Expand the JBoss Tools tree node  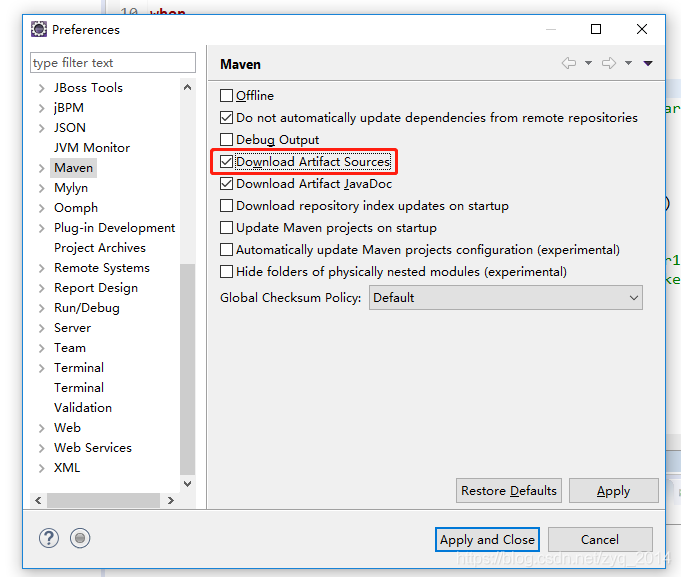42,88
